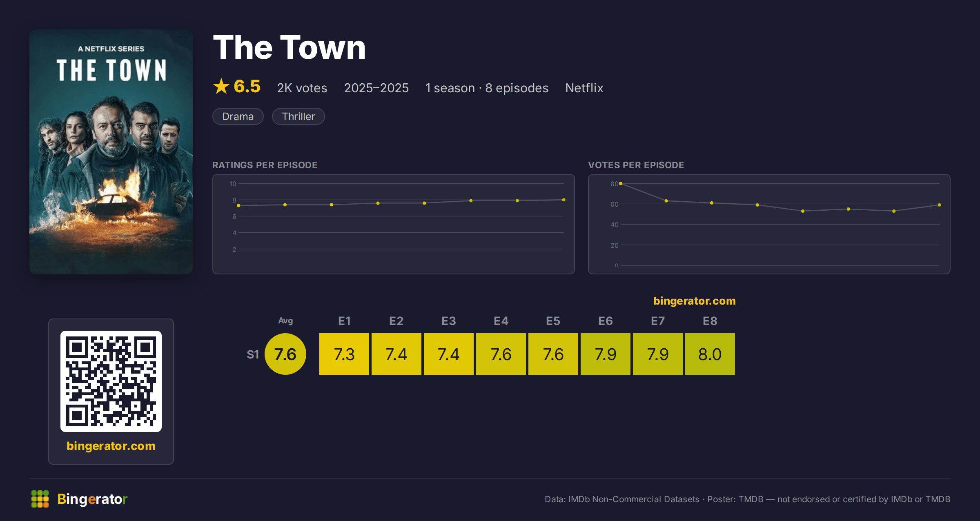980x521 pixels.
Task: Click the Netflix network label
Action: pyautogui.click(x=584, y=88)
